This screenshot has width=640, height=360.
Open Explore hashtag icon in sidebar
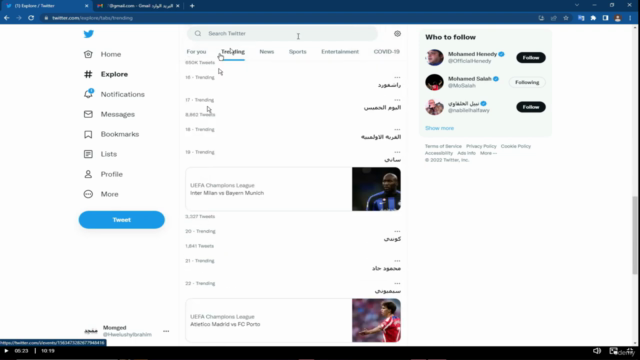click(88, 74)
